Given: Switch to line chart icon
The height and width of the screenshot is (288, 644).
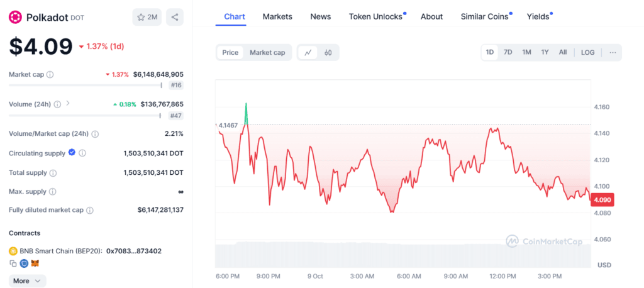Looking at the screenshot, I should [x=308, y=53].
